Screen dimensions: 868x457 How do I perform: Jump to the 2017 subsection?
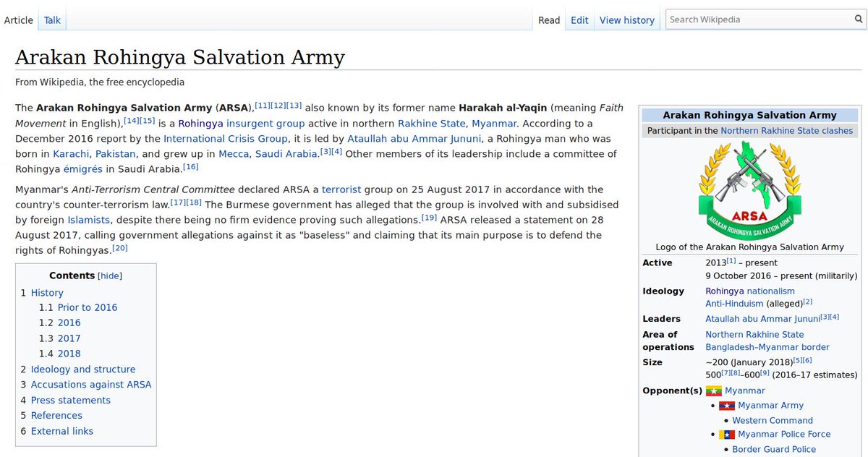69,338
